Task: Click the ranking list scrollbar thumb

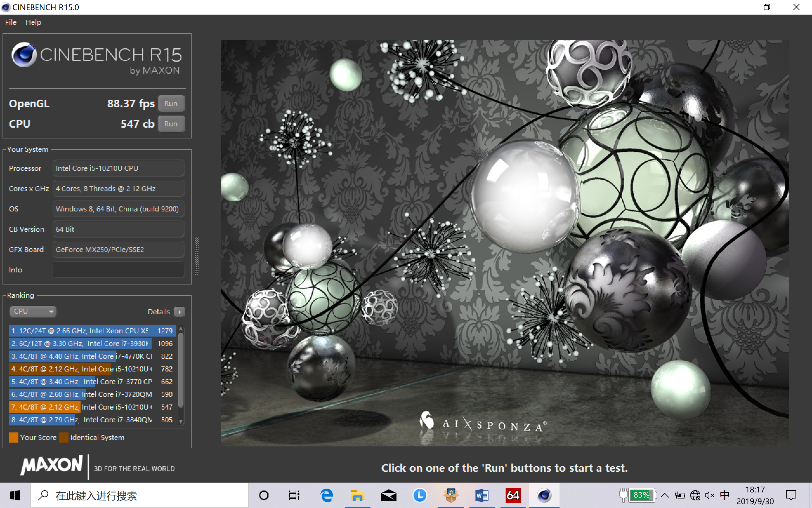Action: click(x=181, y=370)
